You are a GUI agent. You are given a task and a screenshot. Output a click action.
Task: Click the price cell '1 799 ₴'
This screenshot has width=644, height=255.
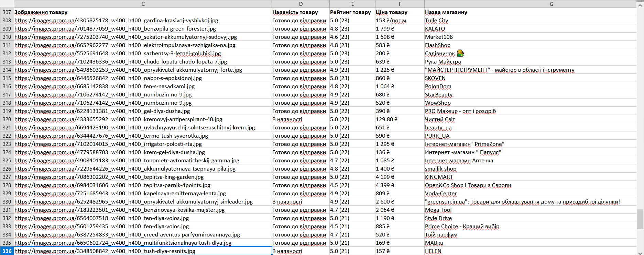[x=400, y=28]
